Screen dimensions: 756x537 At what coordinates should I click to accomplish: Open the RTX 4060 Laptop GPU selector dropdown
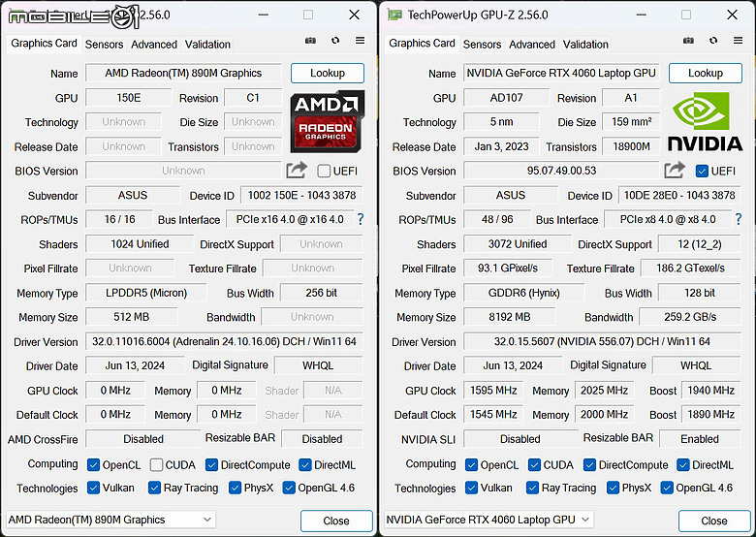click(x=488, y=520)
